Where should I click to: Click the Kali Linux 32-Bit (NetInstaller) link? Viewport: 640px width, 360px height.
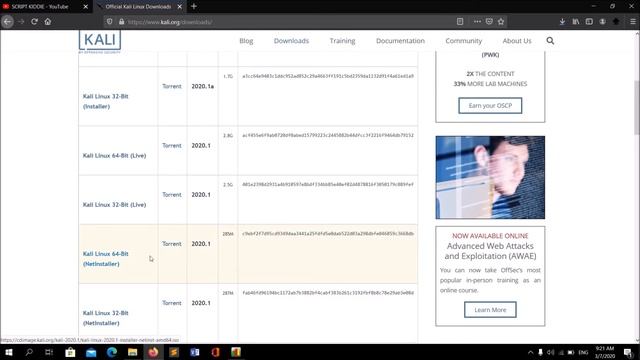(x=105, y=318)
